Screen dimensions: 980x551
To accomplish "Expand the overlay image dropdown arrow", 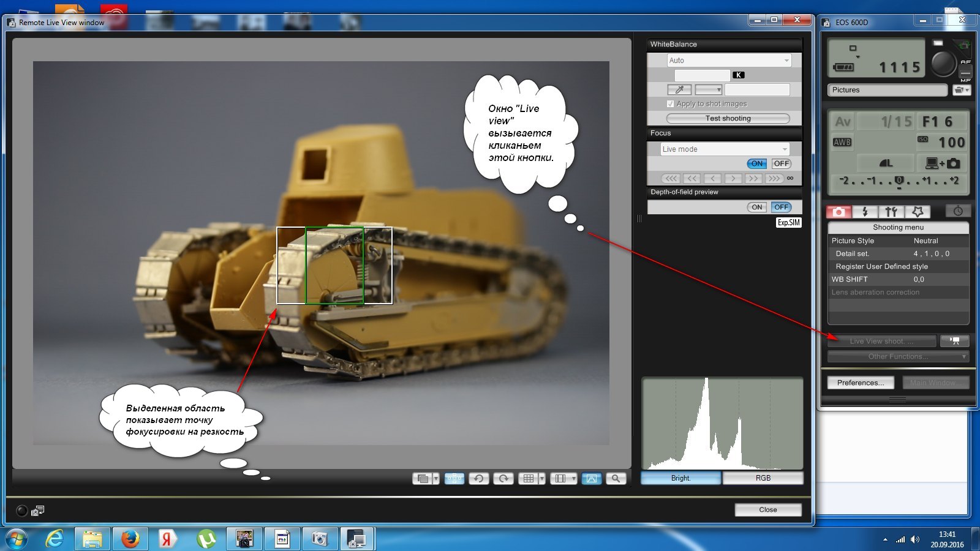I will tap(436, 478).
